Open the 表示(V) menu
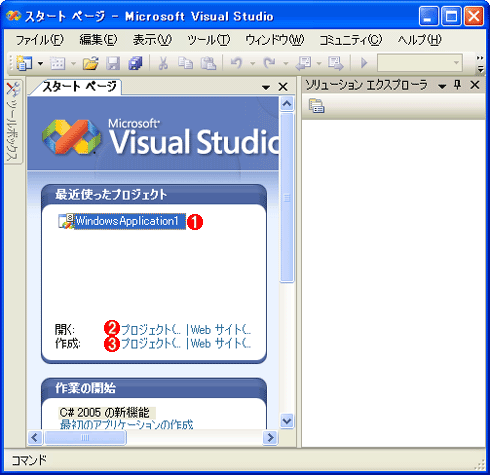 [152, 40]
